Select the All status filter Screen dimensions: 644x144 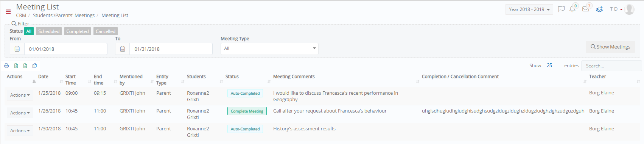click(x=29, y=31)
